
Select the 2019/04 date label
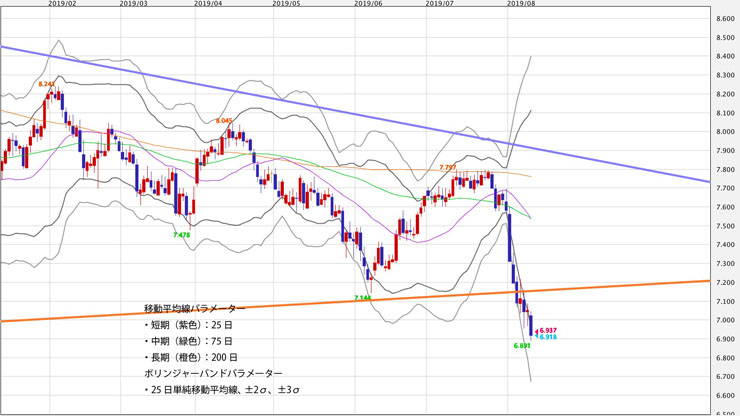pos(208,3)
